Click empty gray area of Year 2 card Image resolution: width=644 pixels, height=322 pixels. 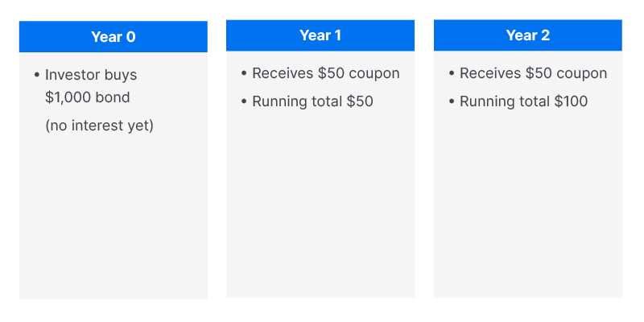527,217
